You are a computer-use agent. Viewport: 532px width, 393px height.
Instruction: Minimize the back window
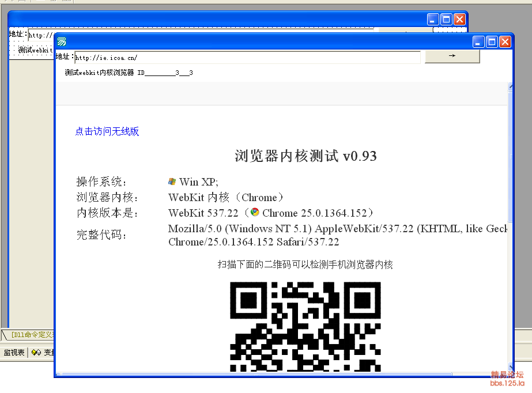(433, 20)
